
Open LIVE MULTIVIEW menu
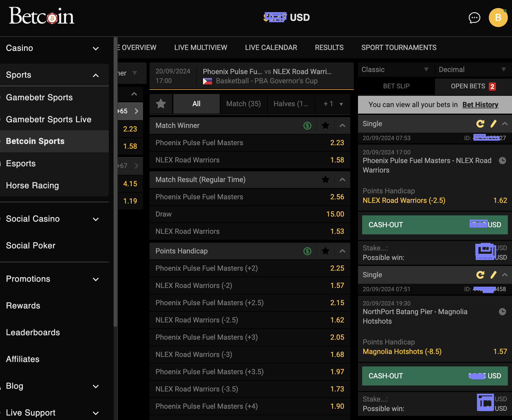pos(201,48)
